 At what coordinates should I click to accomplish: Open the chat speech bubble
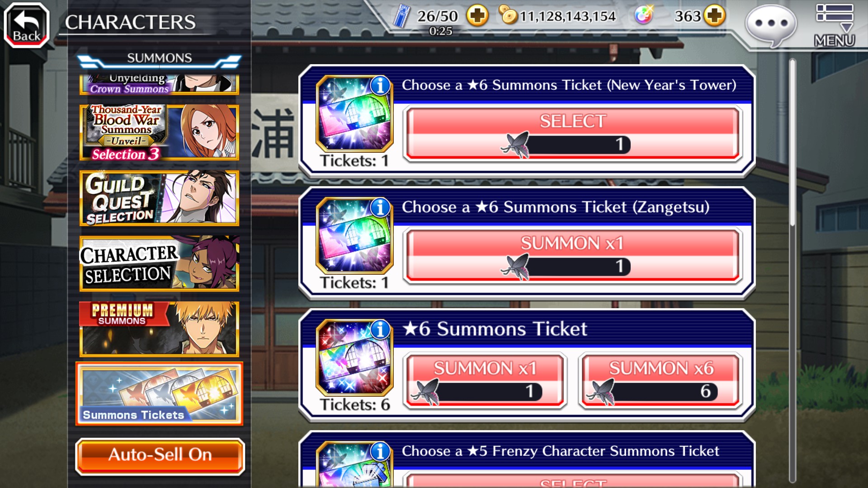[771, 24]
